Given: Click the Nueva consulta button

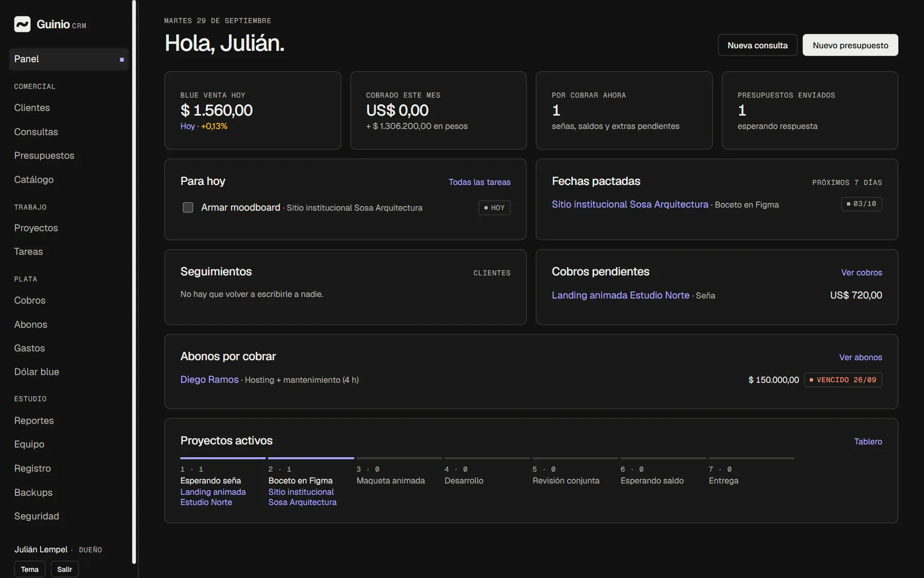Looking at the screenshot, I should (757, 45).
